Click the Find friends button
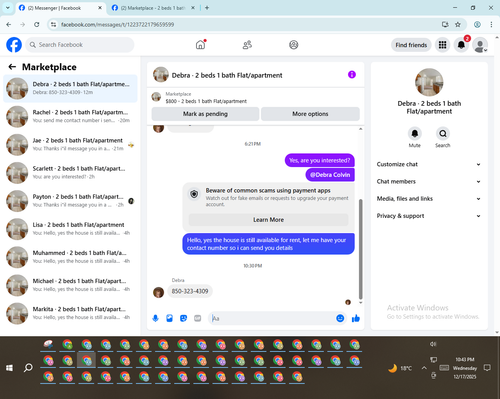500x399 pixels. tap(411, 45)
